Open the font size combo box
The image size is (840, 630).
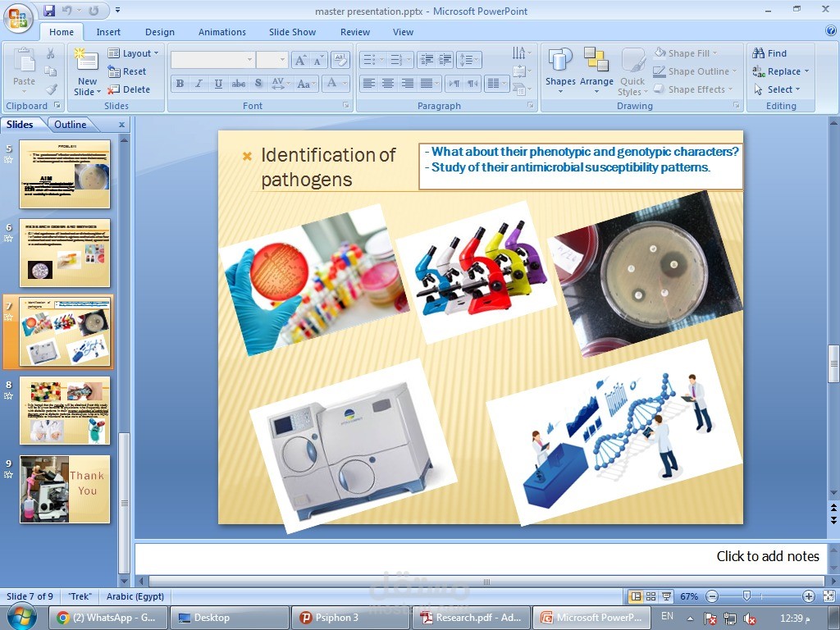tap(272, 59)
